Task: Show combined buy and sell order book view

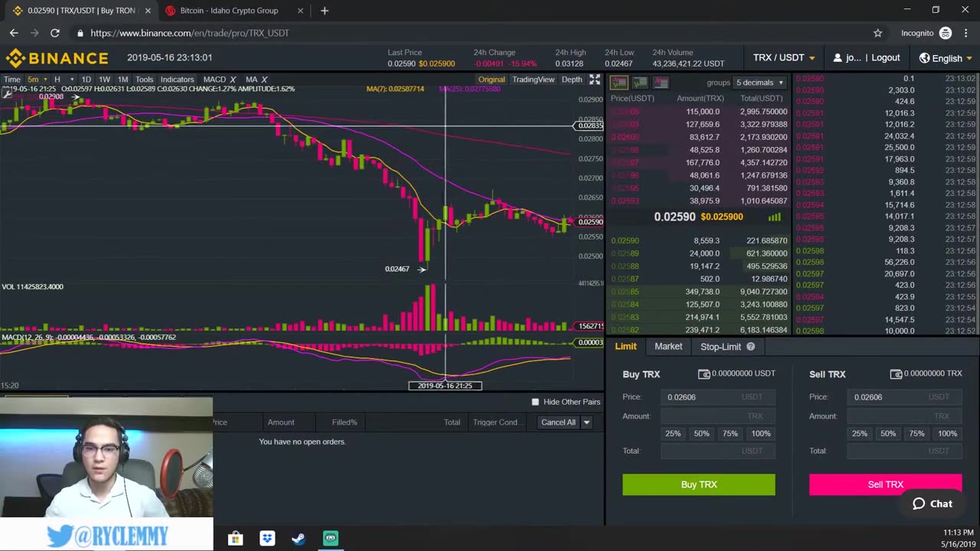Action: [619, 83]
